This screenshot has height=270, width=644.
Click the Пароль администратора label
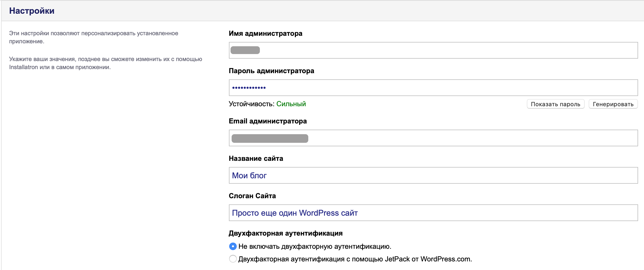(x=271, y=71)
